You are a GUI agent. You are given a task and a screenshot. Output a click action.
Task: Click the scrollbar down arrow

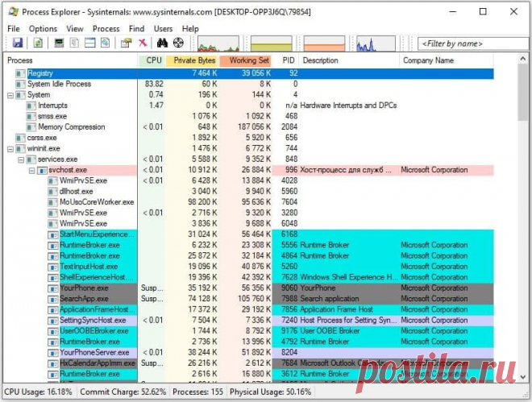[x=523, y=377]
